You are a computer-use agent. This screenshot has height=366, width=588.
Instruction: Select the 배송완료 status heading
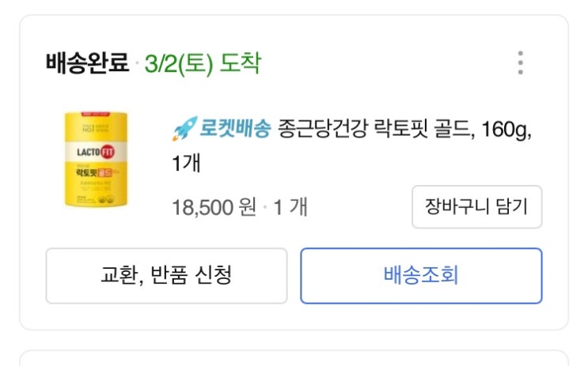(x=87, y=63)
